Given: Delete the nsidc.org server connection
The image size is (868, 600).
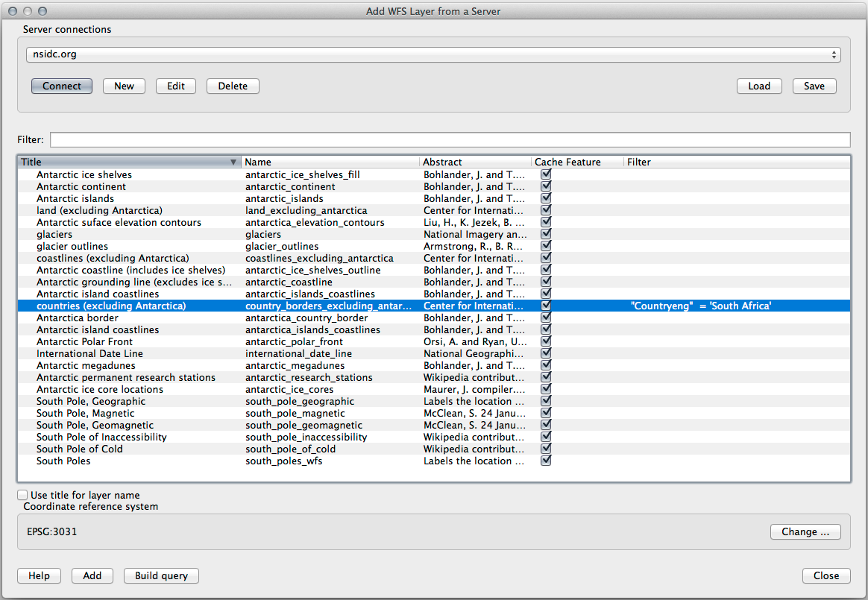Looking at the screenshot, I should point(233,86).
